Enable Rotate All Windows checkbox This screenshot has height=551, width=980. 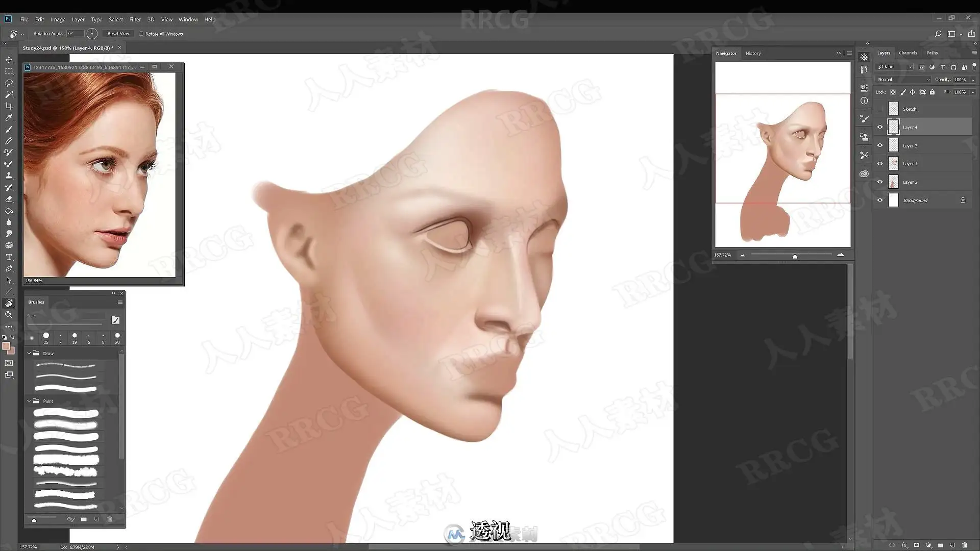(141, 34)
